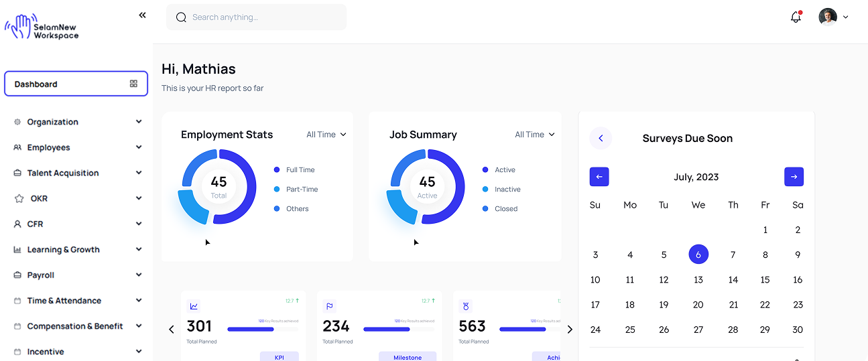
Task: Open notifications bell icon
Action: point(796,17)
